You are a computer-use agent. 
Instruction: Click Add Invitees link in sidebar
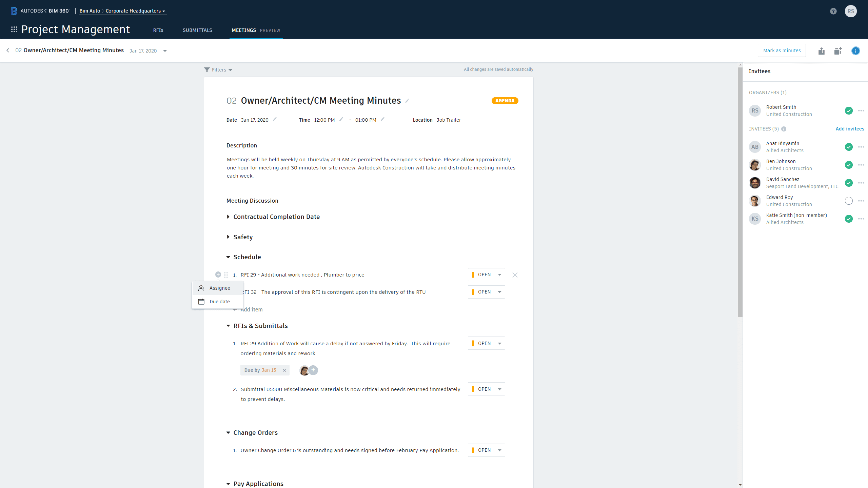pyautogui.click(x=848, y=129)
